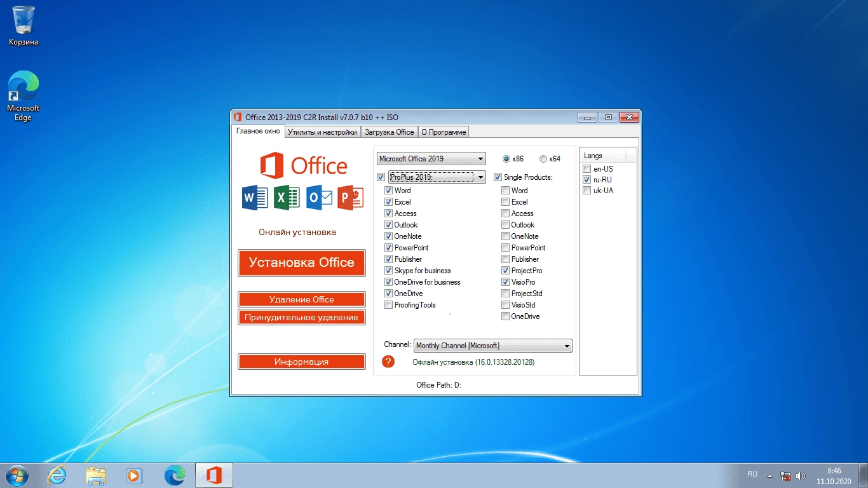The height and width of the screenshot is (488, 868).
Task: Uncheck ru-RU language checkbox
Action: pyautogui.click(x=587, y=180)
